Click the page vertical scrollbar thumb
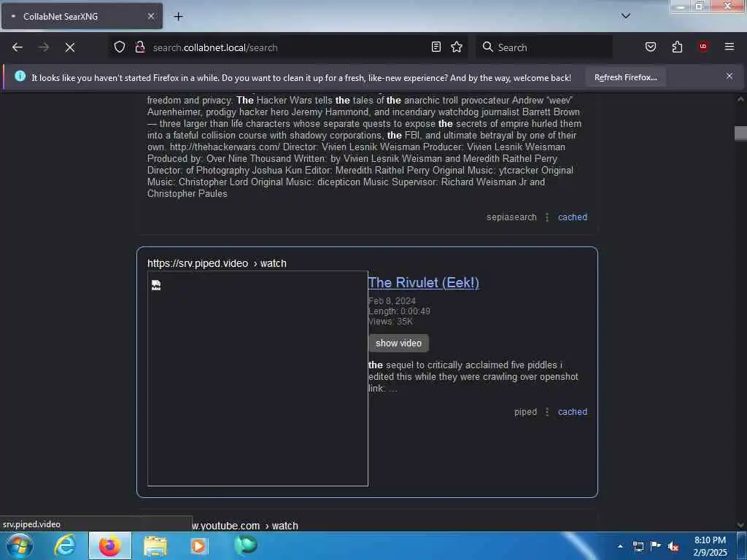This screenshot has width=747, height=560. point(740,133)
